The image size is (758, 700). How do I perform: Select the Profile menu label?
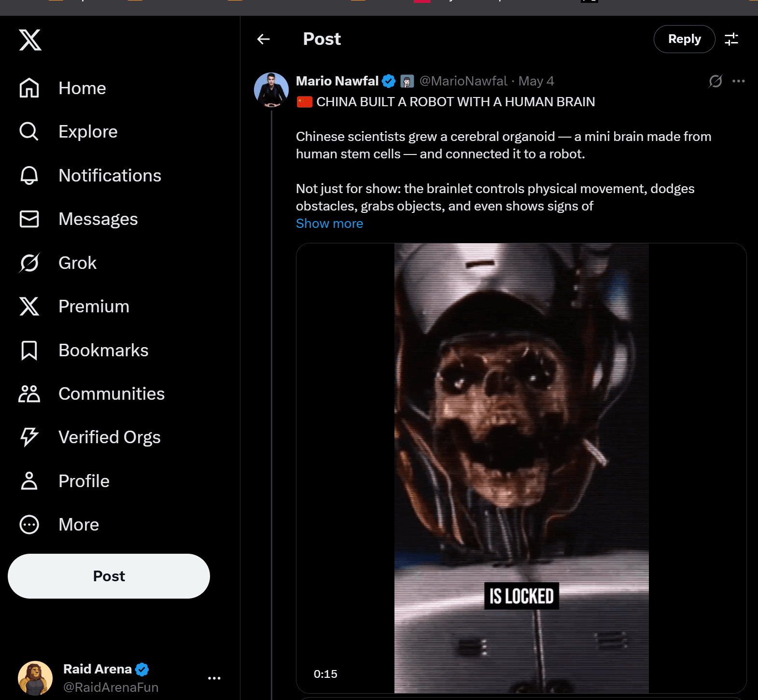pos(84,481)
